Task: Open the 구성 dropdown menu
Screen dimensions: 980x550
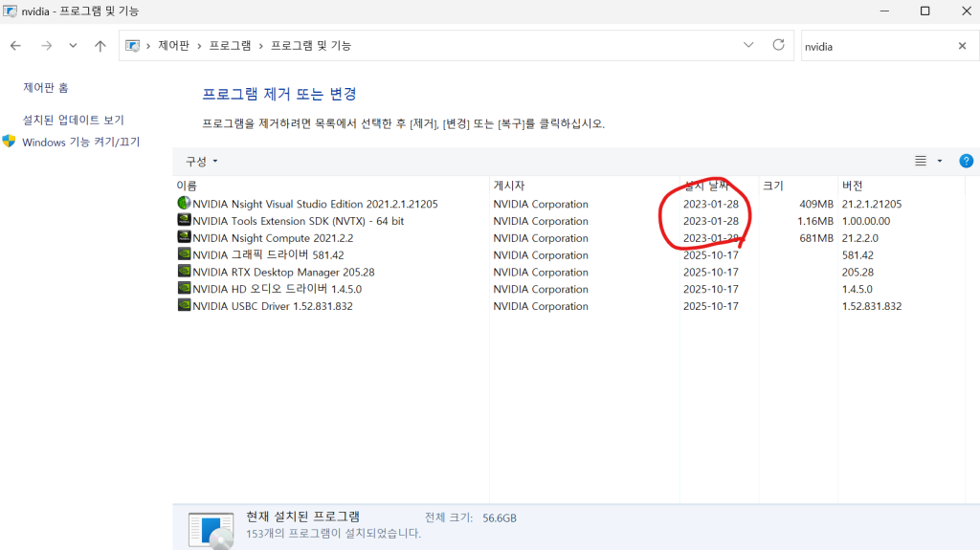Action: pyautogui.click(x=202, y=162)
